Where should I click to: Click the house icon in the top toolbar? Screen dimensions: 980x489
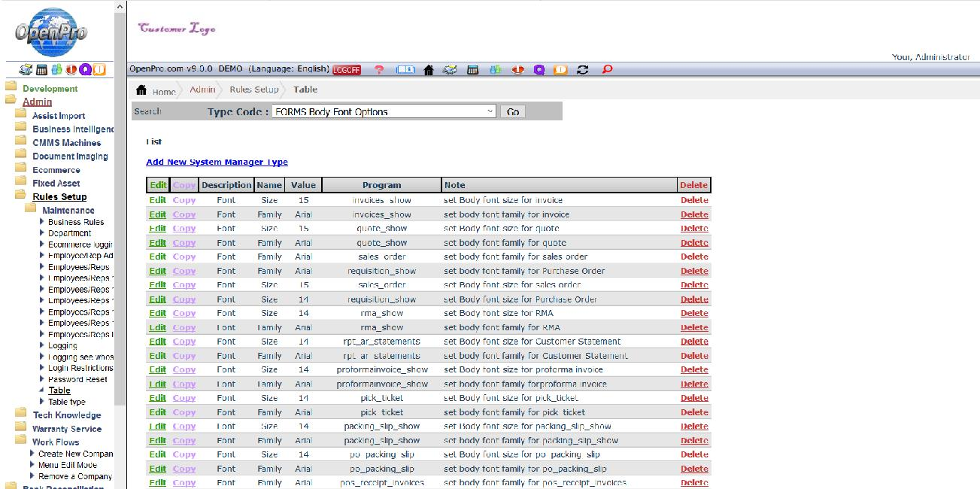[x=429, y=69]
